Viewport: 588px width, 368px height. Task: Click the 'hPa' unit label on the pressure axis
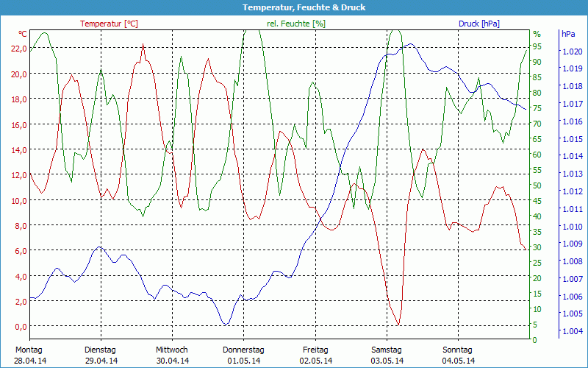(568, 34)
